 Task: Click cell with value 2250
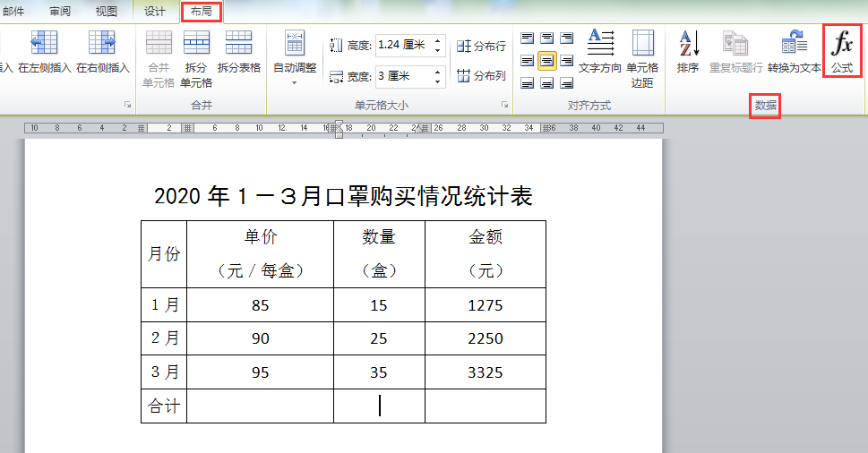486,338
